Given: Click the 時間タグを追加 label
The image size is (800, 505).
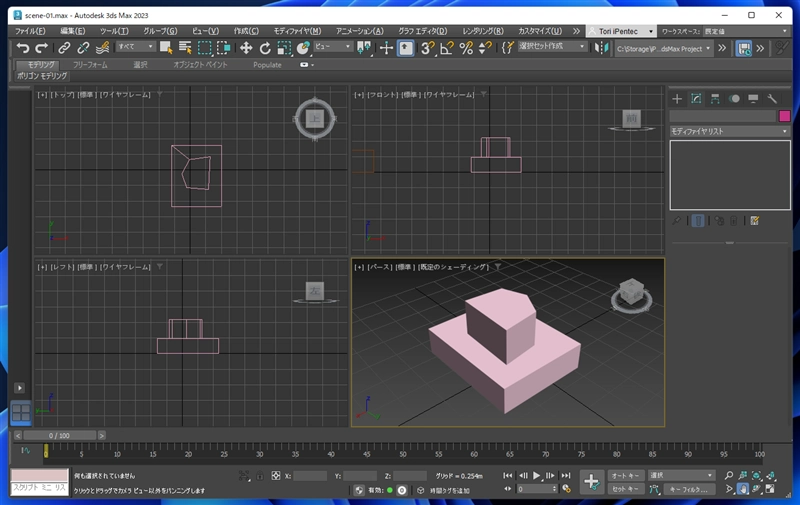Looking at the screenshot, I should (449, 490).
